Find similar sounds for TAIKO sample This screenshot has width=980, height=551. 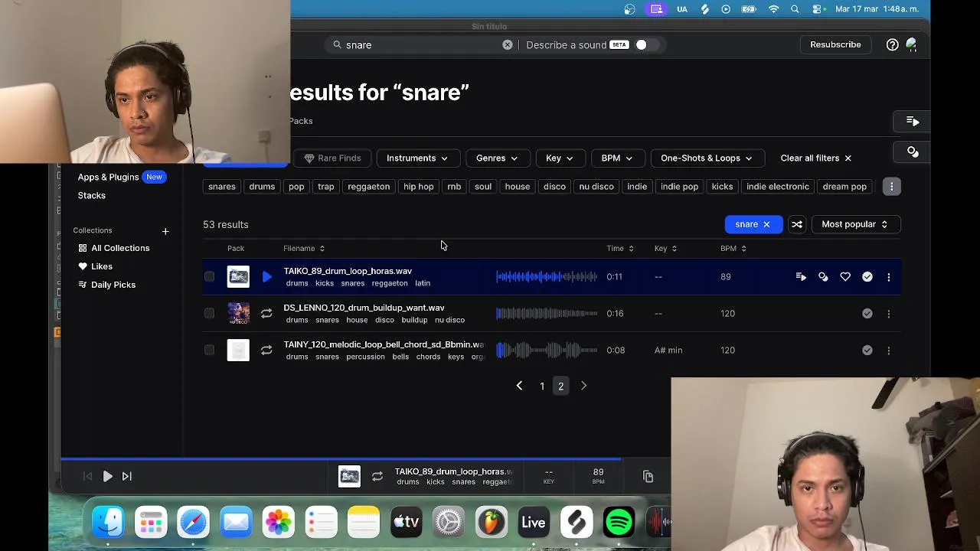click(x=823, y=277)
